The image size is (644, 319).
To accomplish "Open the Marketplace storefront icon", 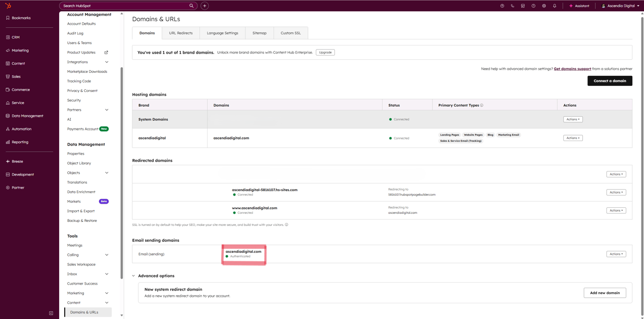I will pyautogui.click(x=523, y=6).
